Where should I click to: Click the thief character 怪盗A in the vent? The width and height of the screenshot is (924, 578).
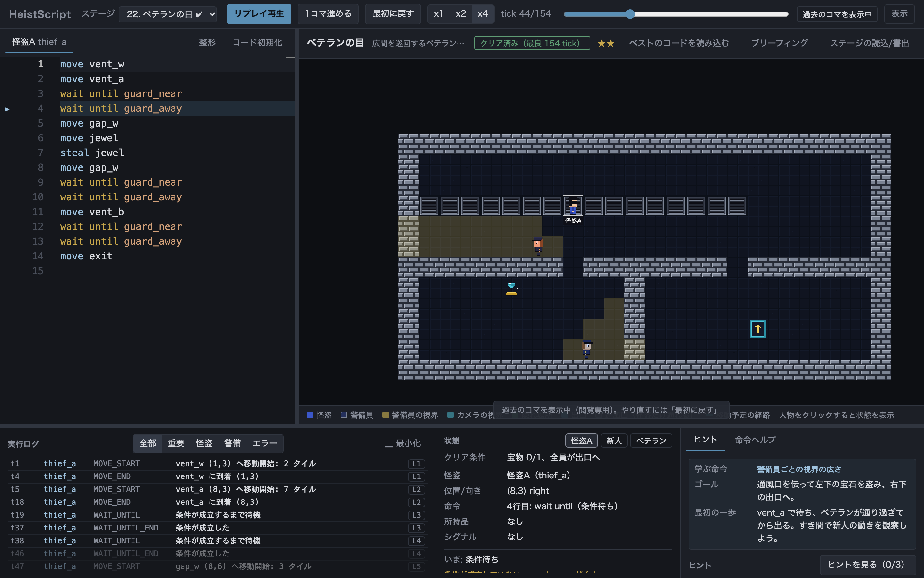573,206
